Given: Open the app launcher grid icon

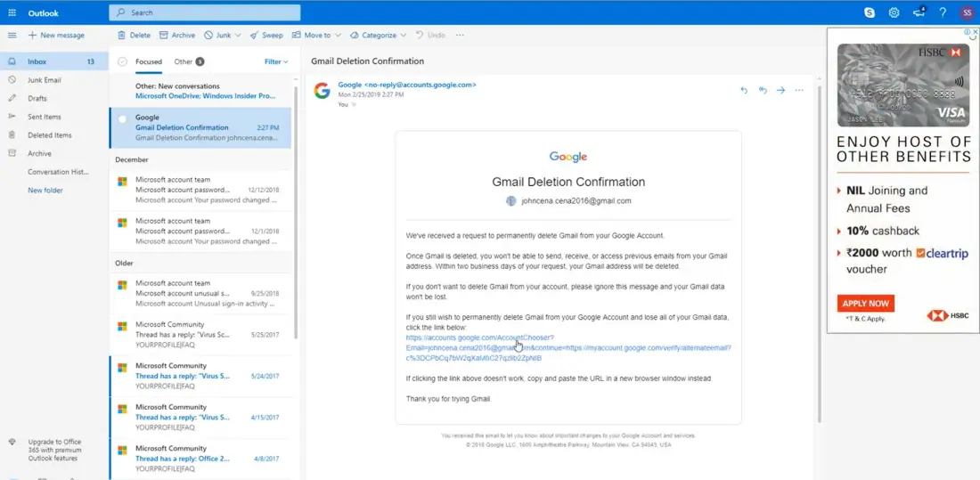Looking at the screenshot, I should [x=12, y=12].
